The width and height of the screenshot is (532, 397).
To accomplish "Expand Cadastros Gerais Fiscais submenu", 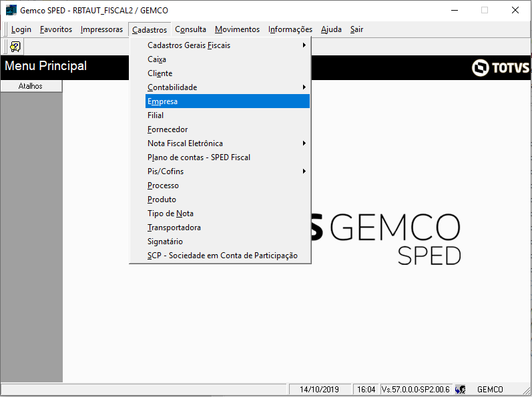I will pos(228,45).
